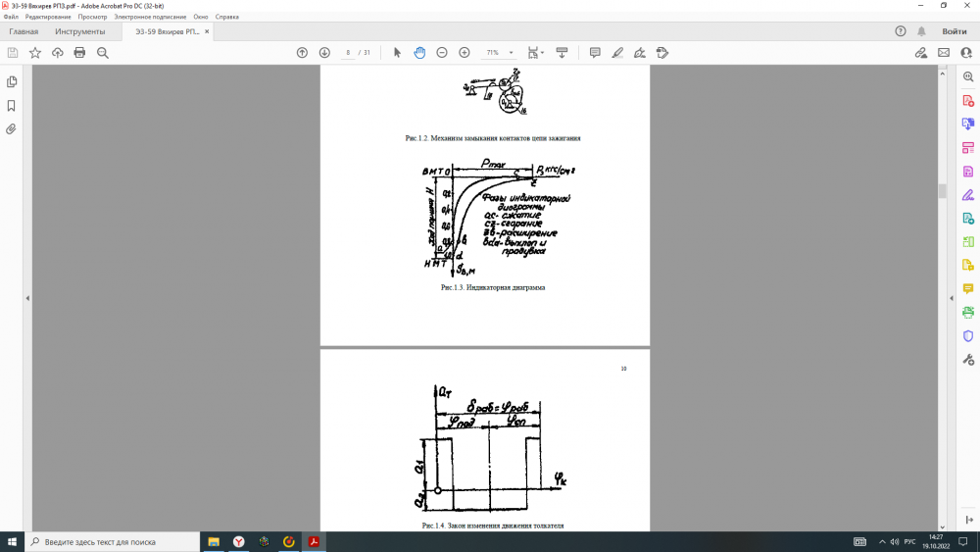
Task: Open the share with others icon
Action: click(966, 53)
